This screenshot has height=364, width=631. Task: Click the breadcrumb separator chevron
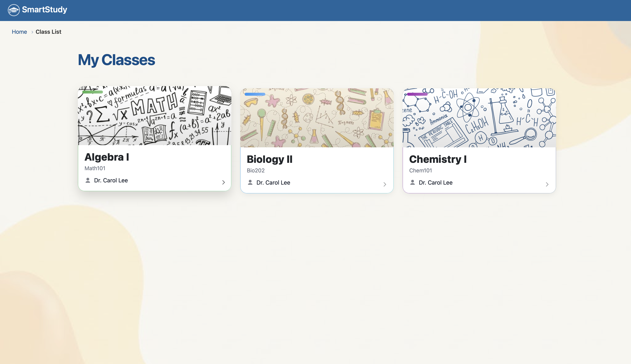click(x=32, y=32)
